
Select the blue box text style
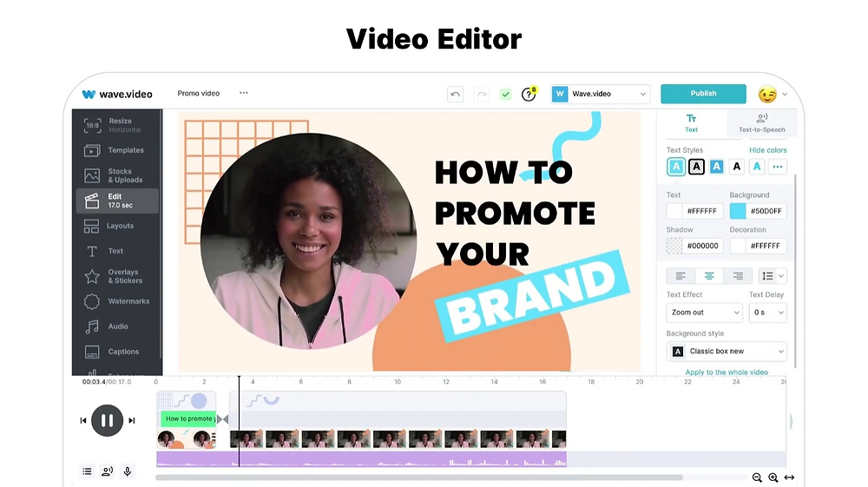716,167
